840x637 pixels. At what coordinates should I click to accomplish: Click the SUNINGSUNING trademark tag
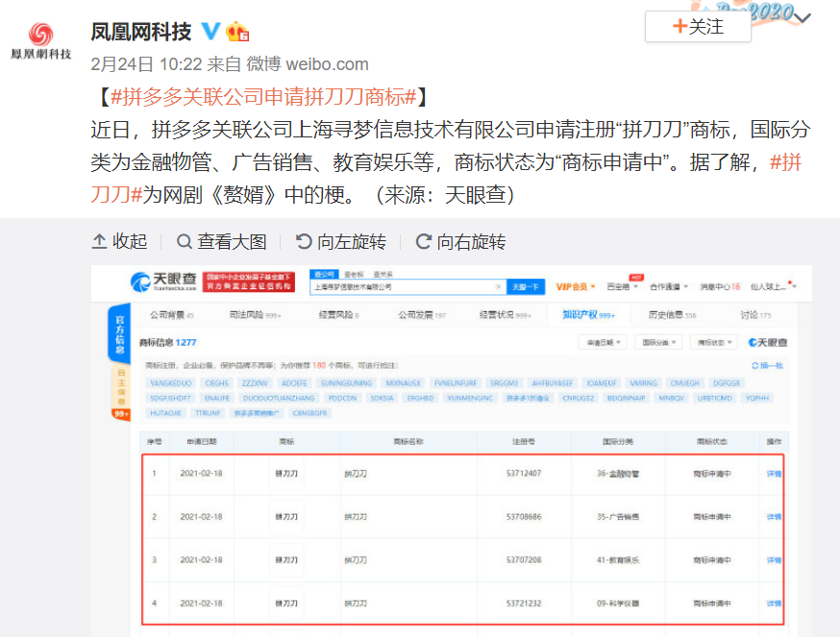click(346, 383)
